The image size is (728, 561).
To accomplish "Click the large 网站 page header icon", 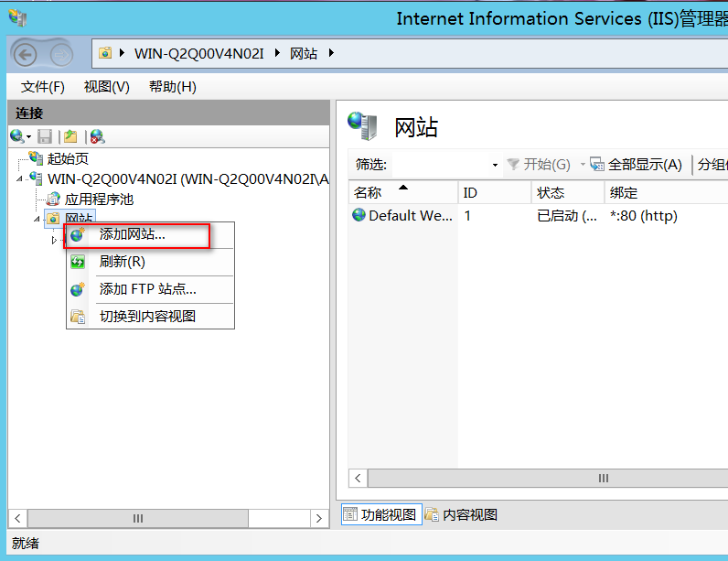I will pyautogui.click(x=362, y=126).
